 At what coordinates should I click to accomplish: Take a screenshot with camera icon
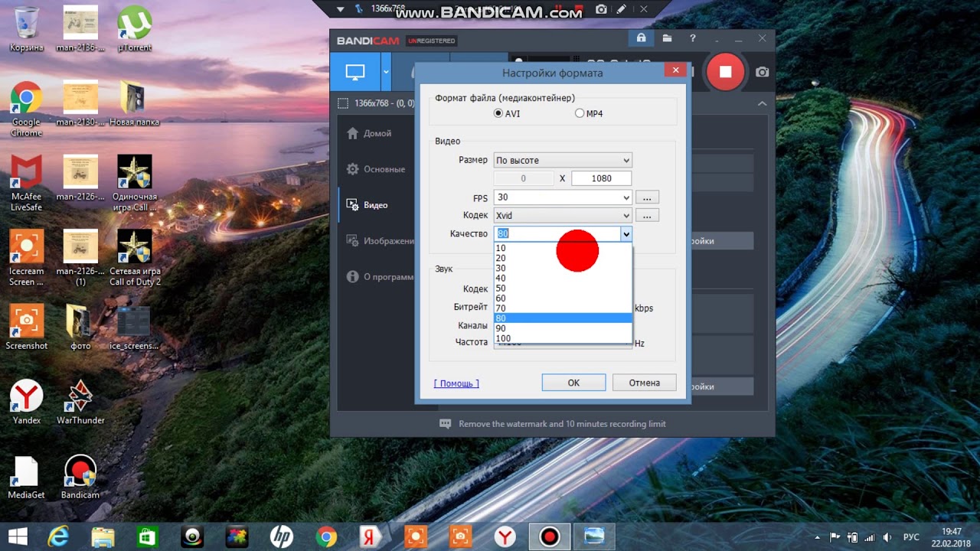tap(762, 72)
